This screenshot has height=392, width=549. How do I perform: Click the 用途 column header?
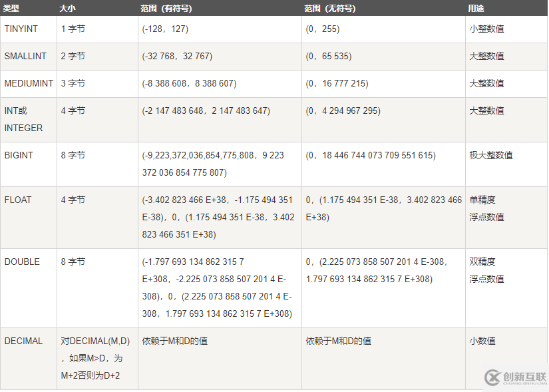[x=477, y=8]
